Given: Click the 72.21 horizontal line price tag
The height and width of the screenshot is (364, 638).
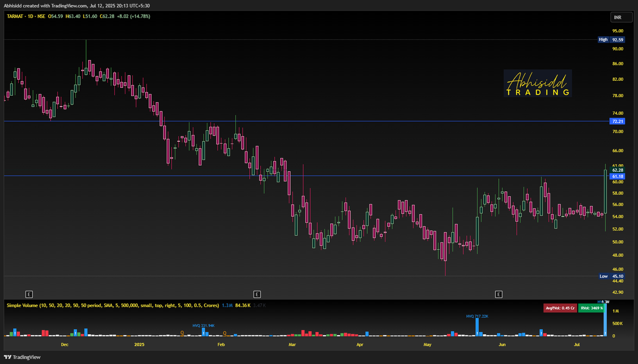Looking at the screenshot, I should point(617,121).
